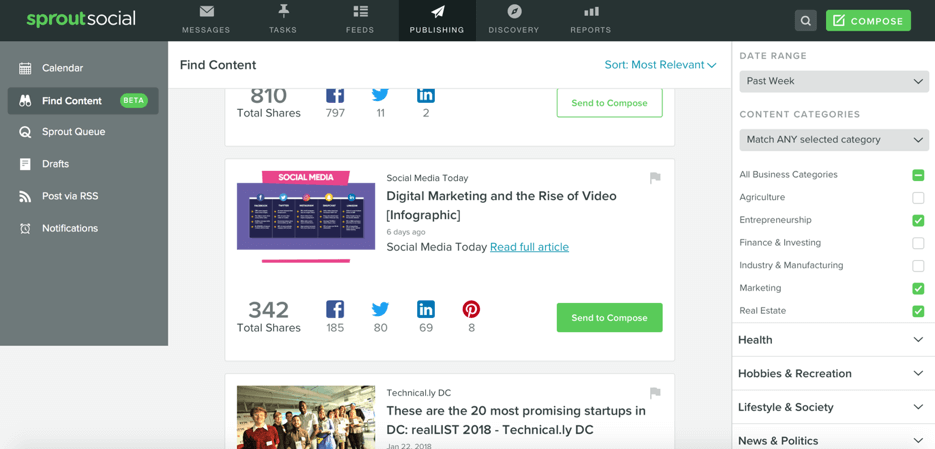Screen dimensions: 935x449
Task: Check the Finance & Investing category
Action: click(x=918, y=243)
